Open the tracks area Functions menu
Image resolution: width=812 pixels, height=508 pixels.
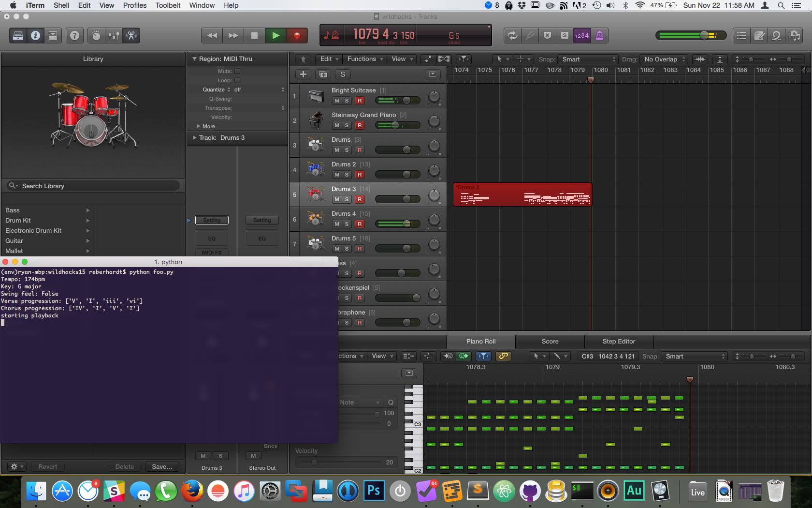tap(365, 59)
